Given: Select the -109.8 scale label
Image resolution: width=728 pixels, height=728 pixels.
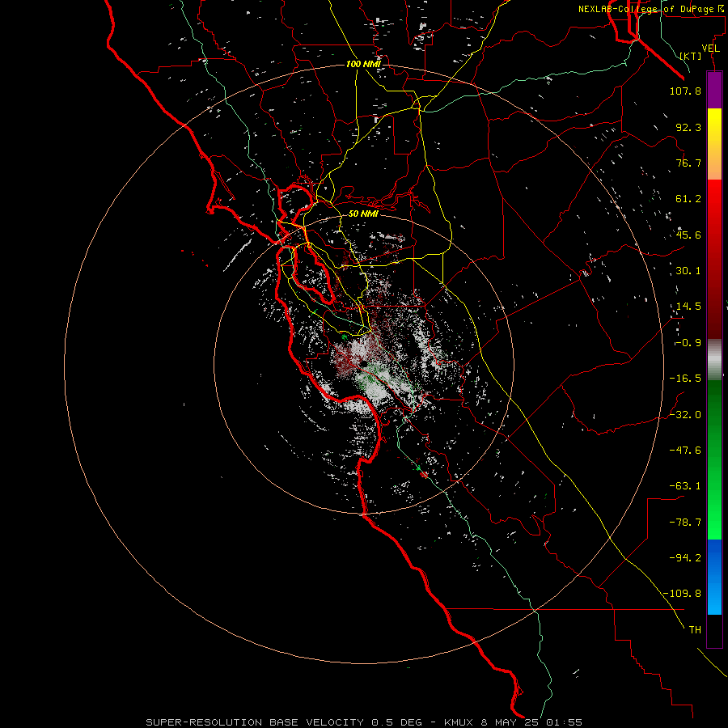Looking at the screenshot, I should pos(683,594).
